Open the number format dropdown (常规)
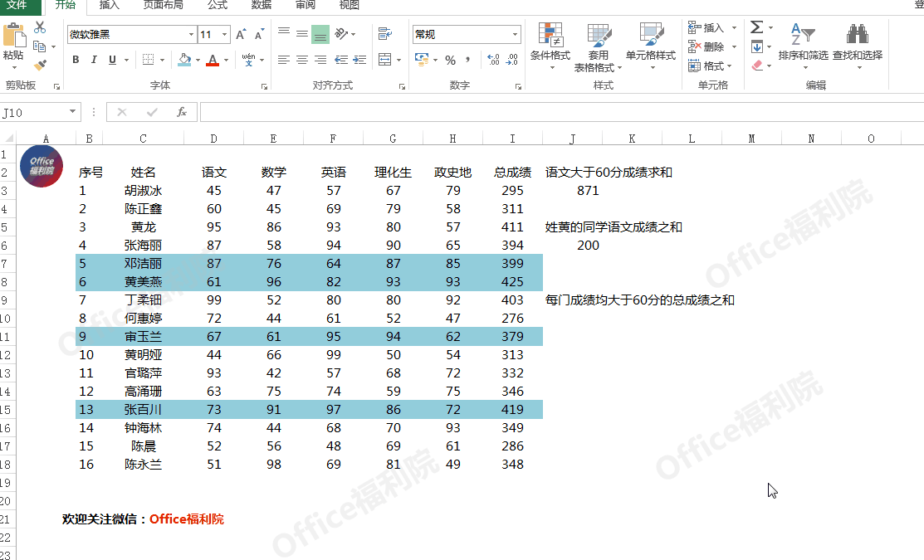This screenshot has width=924, height=560. pyautogui.click(x=515, y=35)
